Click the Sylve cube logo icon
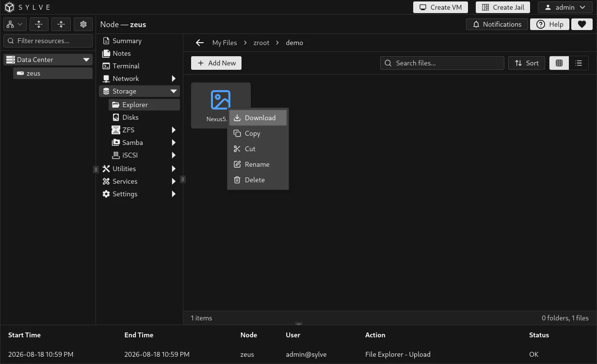The height and width of the screenshot is (364, 597). coord(10,7)
